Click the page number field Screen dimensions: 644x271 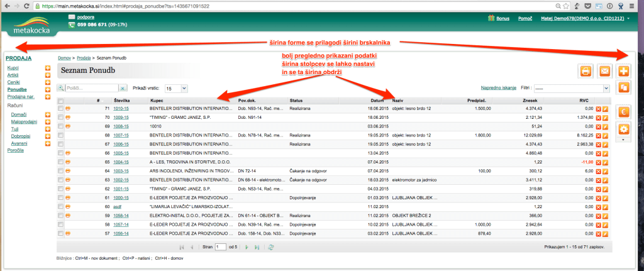221,247
